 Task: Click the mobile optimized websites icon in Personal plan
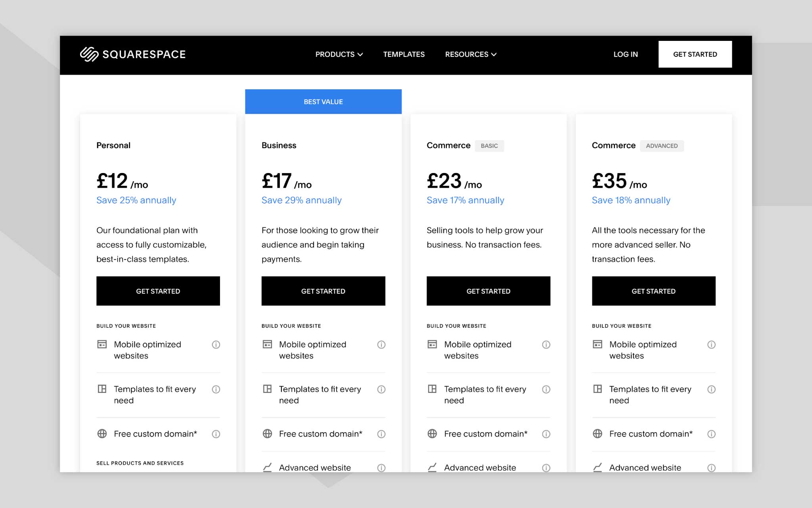tap(102, 344)
